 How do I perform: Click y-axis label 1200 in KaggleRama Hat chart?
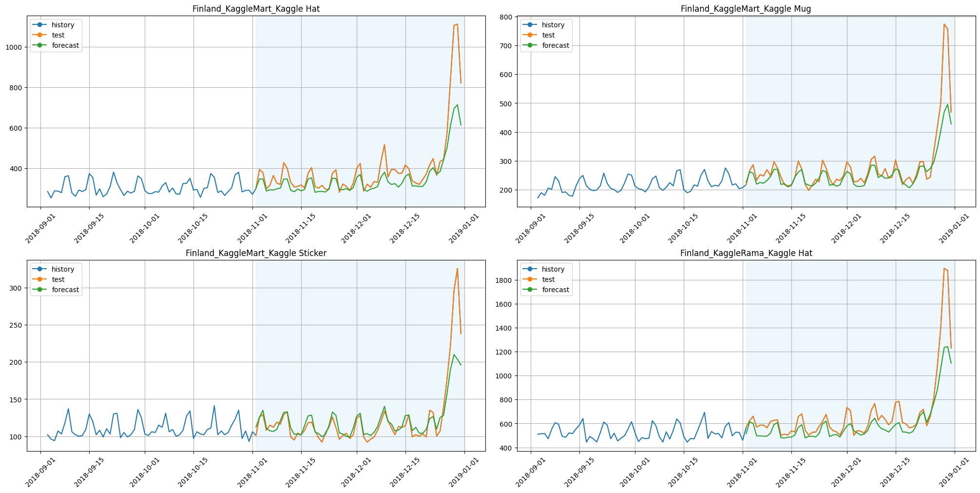505,352
